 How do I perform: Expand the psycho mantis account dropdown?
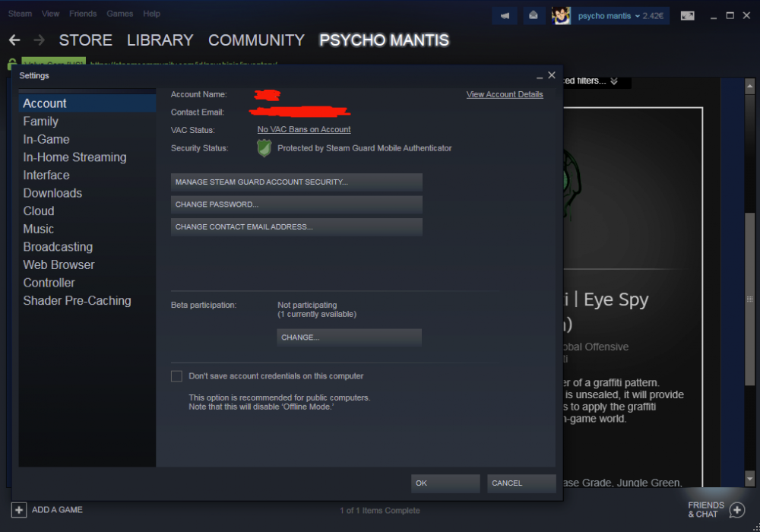tap(638, 16)
